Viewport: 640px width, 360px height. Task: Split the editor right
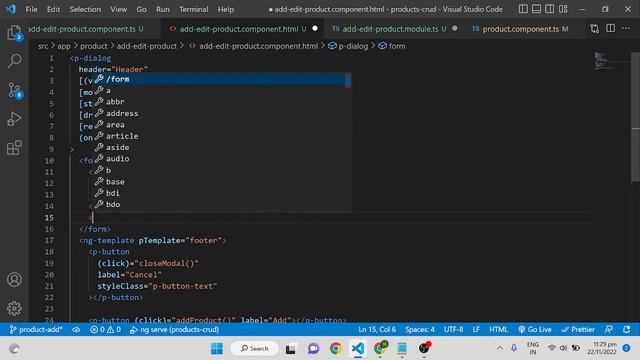[x=610, y=29]
